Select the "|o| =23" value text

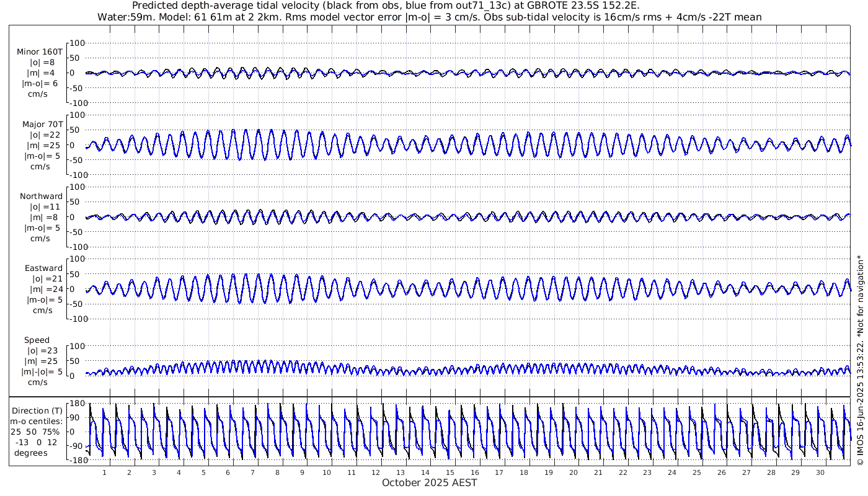43,351
